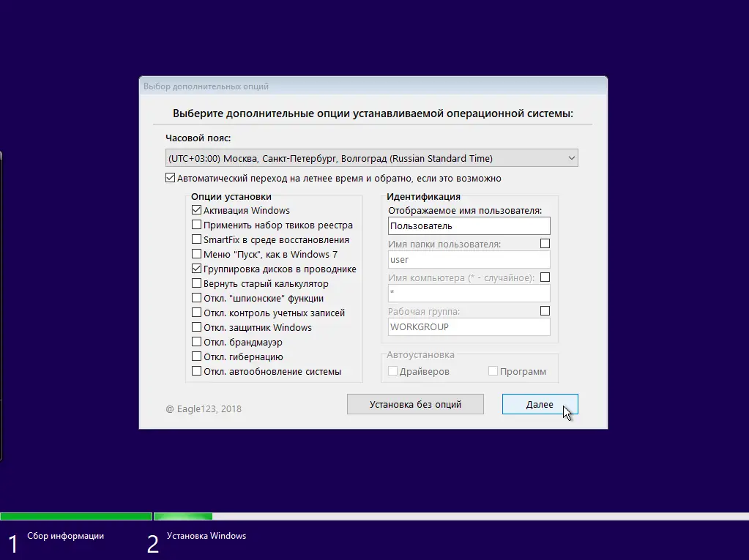The height and width of the screenshot is (560, 749).
Task: Click inside the display name field
Action: [x=469, y=225]
